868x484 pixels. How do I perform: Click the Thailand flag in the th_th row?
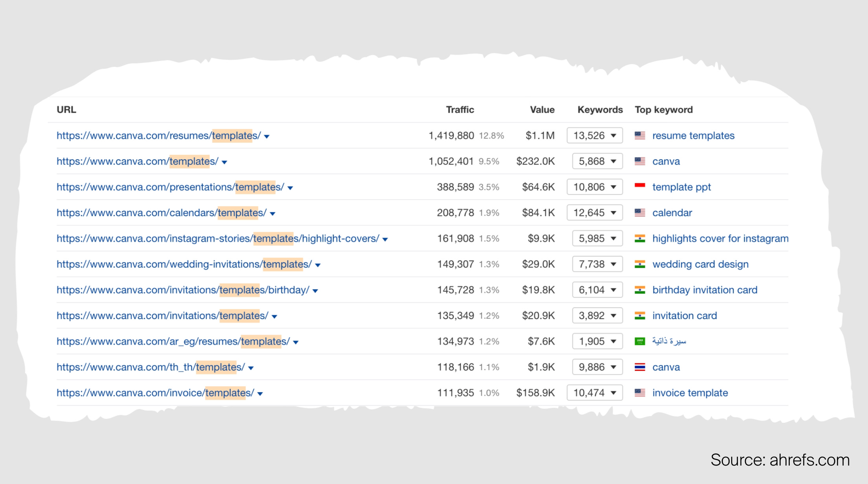(640, 367)
